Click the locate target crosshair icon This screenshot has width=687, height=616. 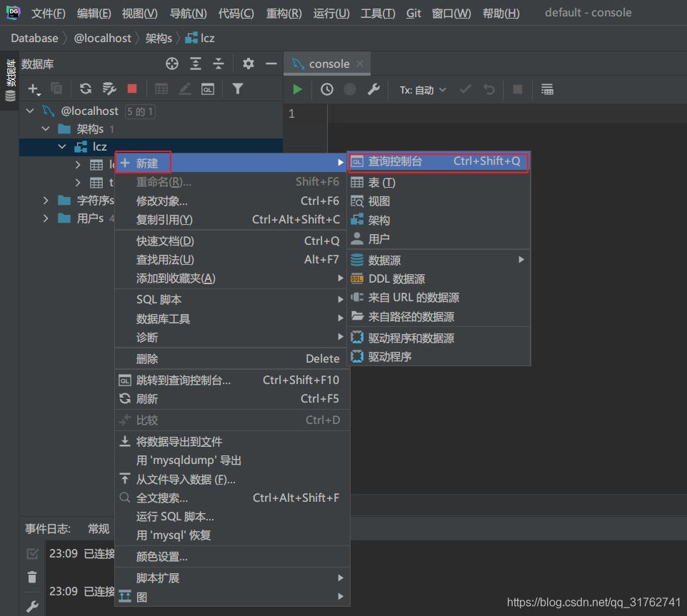pyautogui.click(x=172, y=64)
